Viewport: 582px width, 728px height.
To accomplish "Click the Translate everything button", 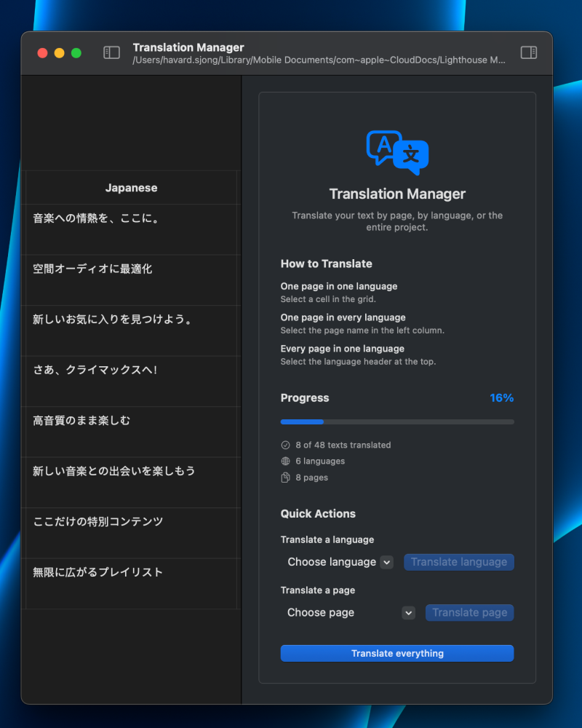I will pos(396,653).
